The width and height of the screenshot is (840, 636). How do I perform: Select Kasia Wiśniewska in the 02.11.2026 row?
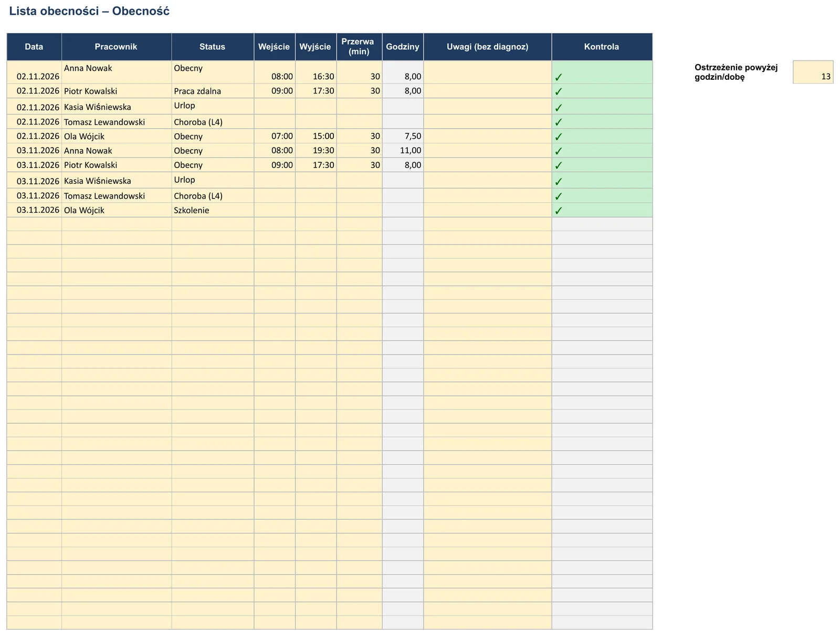[x=116, y=107]
